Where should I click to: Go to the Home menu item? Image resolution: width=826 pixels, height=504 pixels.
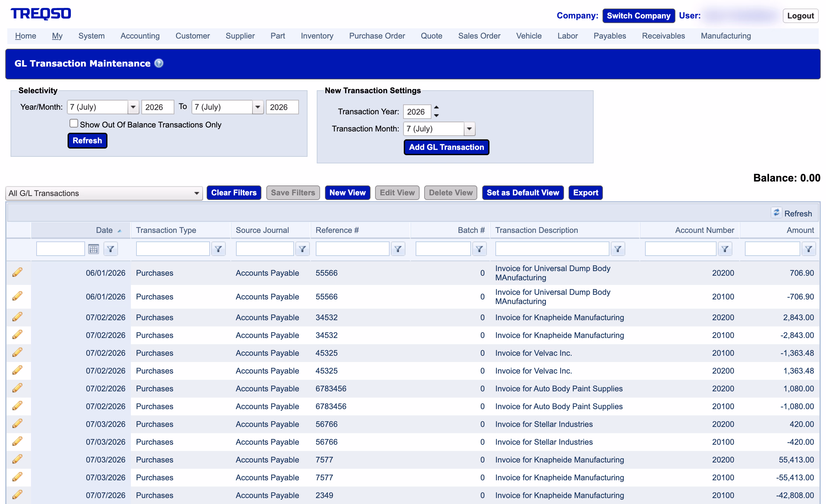tap(25, 36)
